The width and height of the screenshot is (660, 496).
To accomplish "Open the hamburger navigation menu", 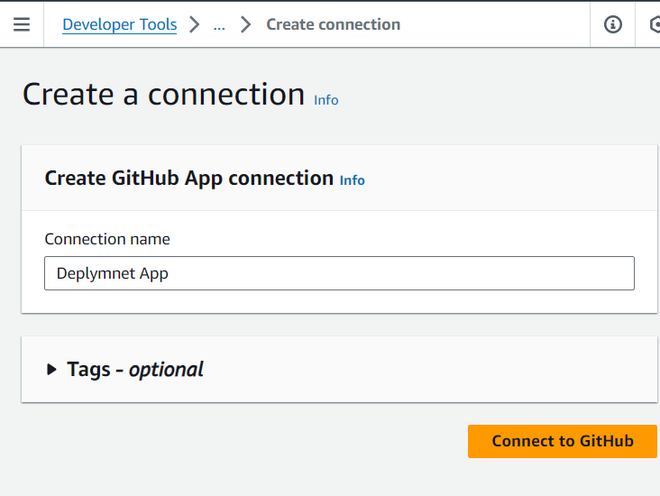I will 21,25.
